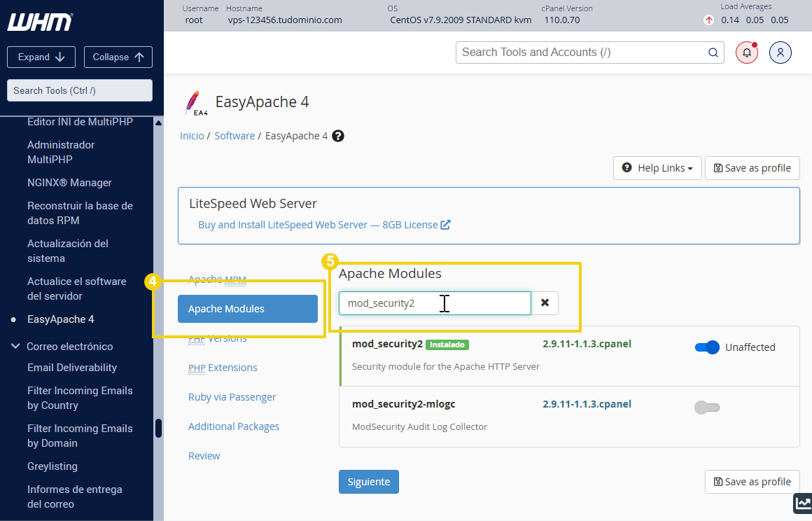Viewport: 812px width, 521px height.
Task: Click the ModSecurity Audit Log Collector description
Action: [419, 426]
